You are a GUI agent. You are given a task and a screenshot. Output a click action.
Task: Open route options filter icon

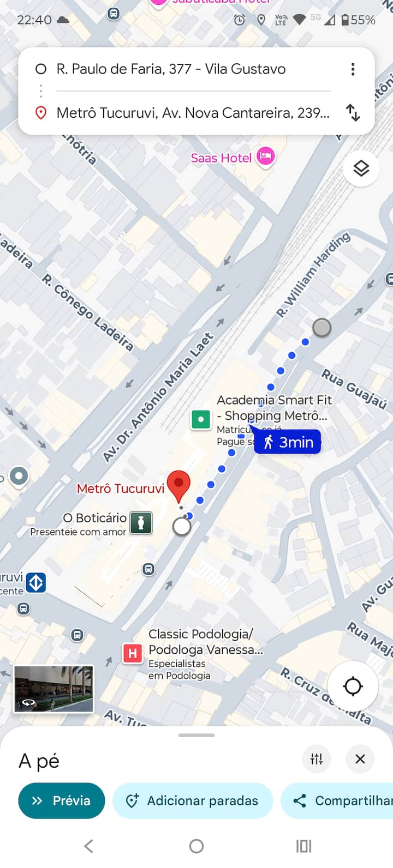coord(317,758)
